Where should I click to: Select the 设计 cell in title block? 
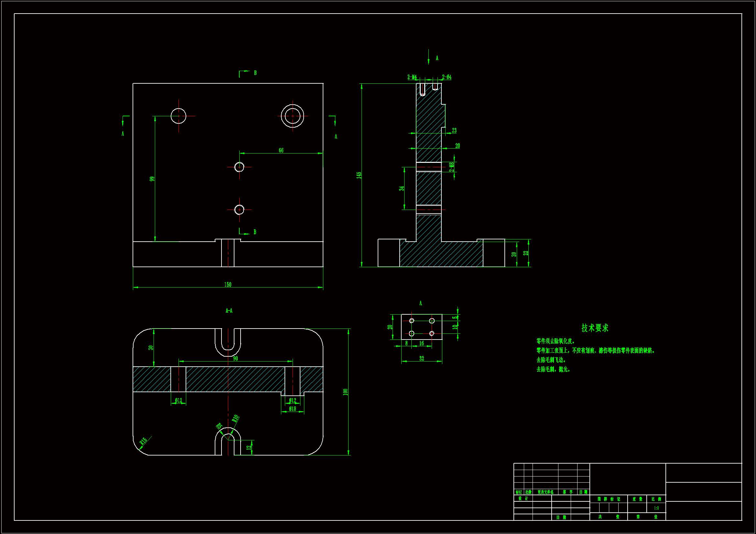tap(523, 498)
